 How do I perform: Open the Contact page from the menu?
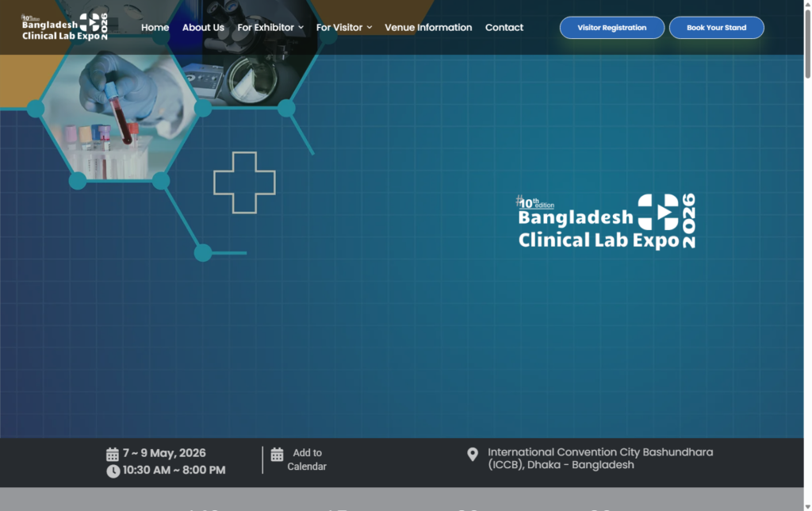[504, 27]
